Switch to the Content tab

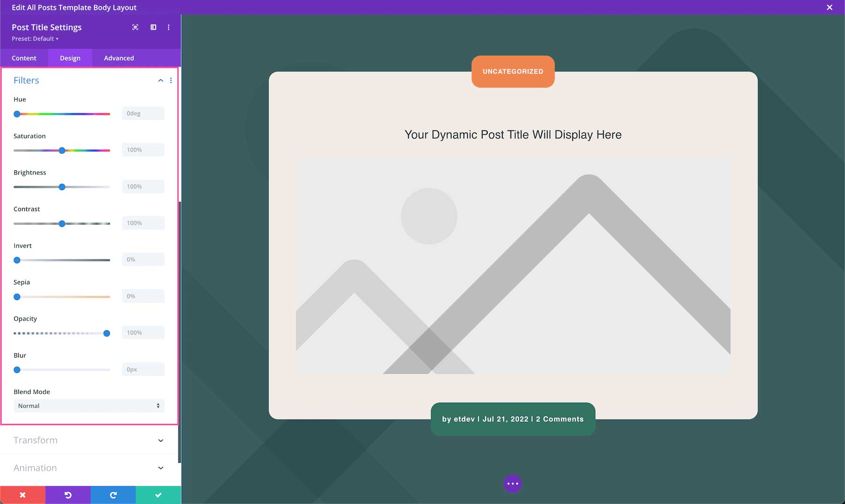pyautogui.click(x=24, y=58)
